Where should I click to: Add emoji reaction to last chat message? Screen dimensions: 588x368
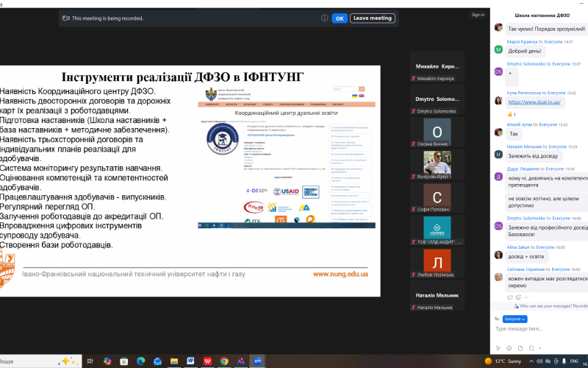pyautogui.click(x=518, y=297)
